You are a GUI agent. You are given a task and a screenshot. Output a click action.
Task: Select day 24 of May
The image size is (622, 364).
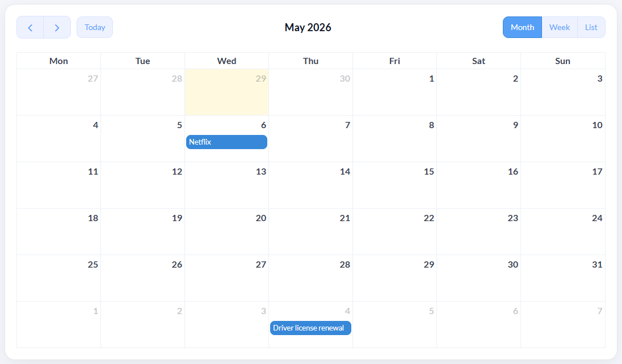point(563,231)
